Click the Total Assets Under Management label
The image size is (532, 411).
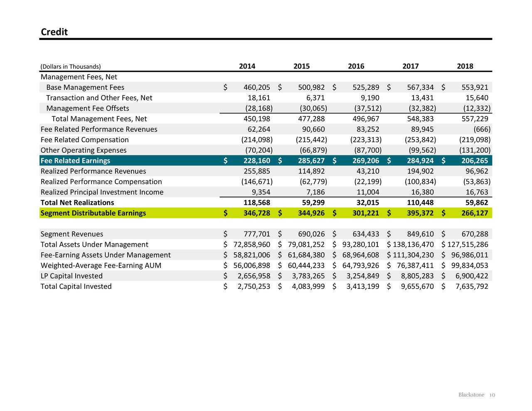coord(94,244)
